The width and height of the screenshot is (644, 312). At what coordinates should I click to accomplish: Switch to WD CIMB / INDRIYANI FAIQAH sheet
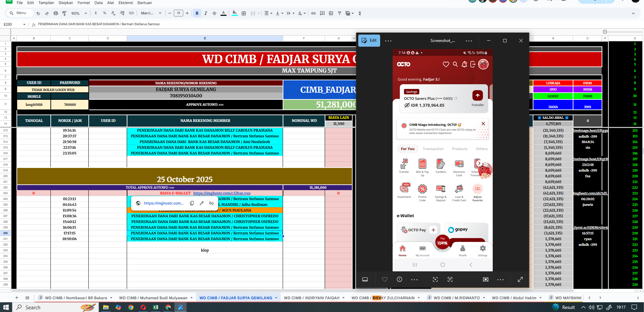point(312,298)
